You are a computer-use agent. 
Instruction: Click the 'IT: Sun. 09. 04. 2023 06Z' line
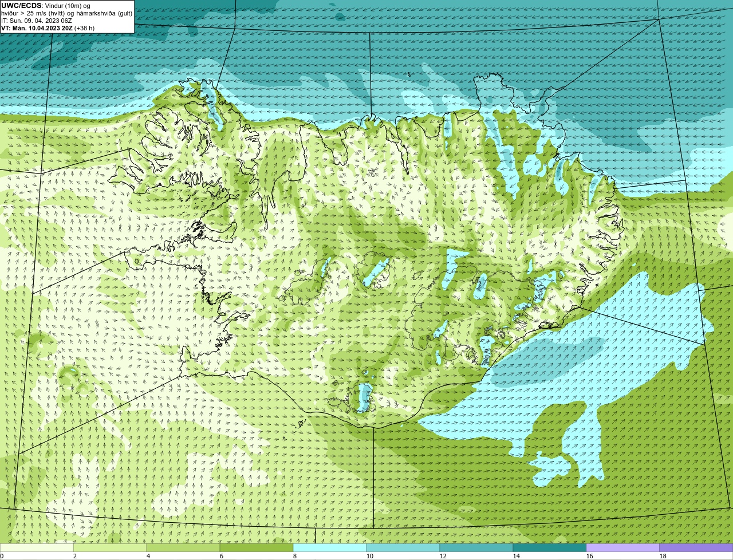tap(37, 21)
